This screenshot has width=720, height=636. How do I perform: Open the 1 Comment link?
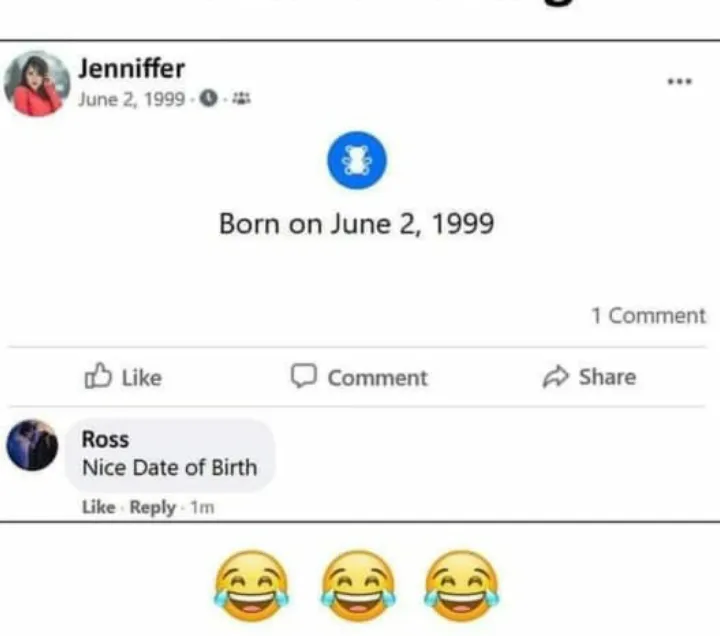point(648,316)
